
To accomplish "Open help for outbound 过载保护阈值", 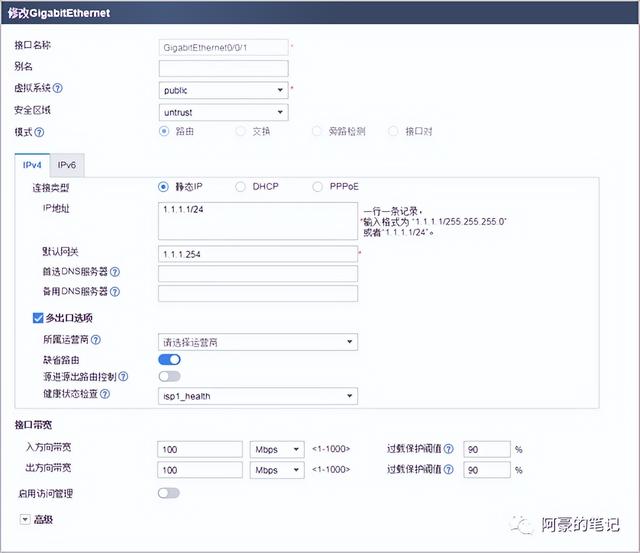I will click(449, 469).
